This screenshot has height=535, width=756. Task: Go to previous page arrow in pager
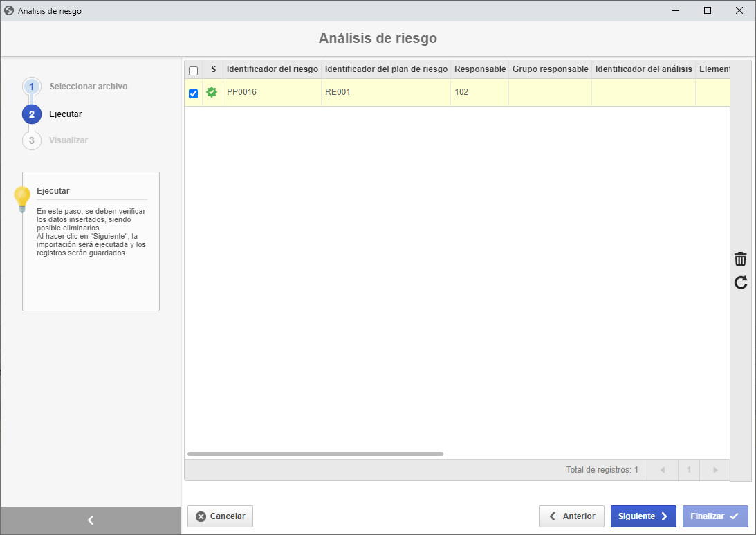(663, 470)
